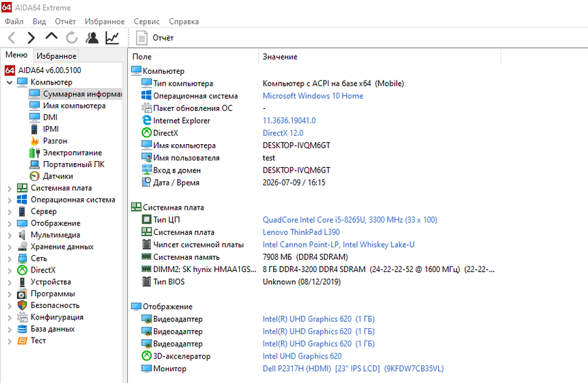Viewport: 588px width, 383px height.
Task: Click the Internet Explorer row icon
Action: coord(146,120)
